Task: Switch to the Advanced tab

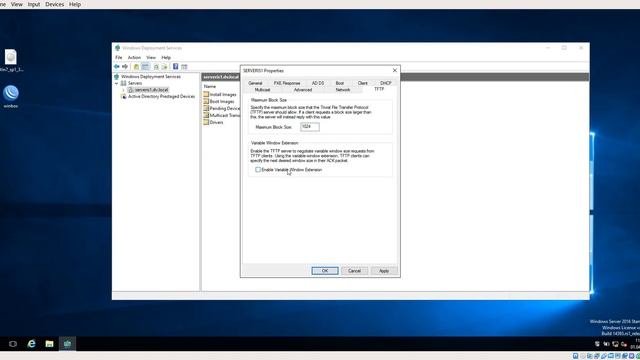Action: tap(303, 89)
